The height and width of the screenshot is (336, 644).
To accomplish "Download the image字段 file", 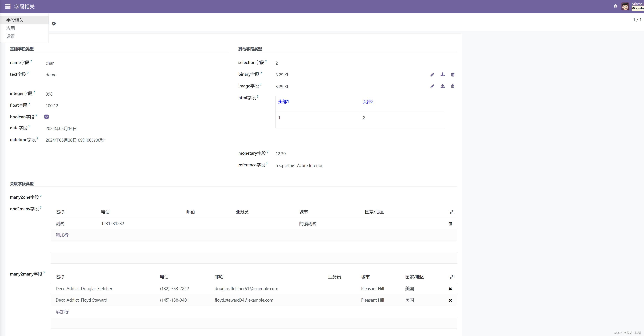I will (x=442, y=86).
